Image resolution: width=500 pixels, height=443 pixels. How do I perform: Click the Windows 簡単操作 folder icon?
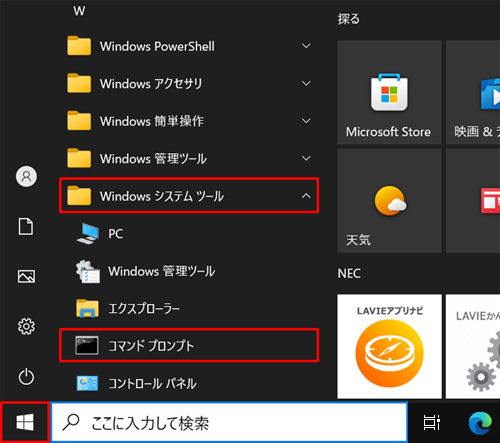[x=79, y=121]
